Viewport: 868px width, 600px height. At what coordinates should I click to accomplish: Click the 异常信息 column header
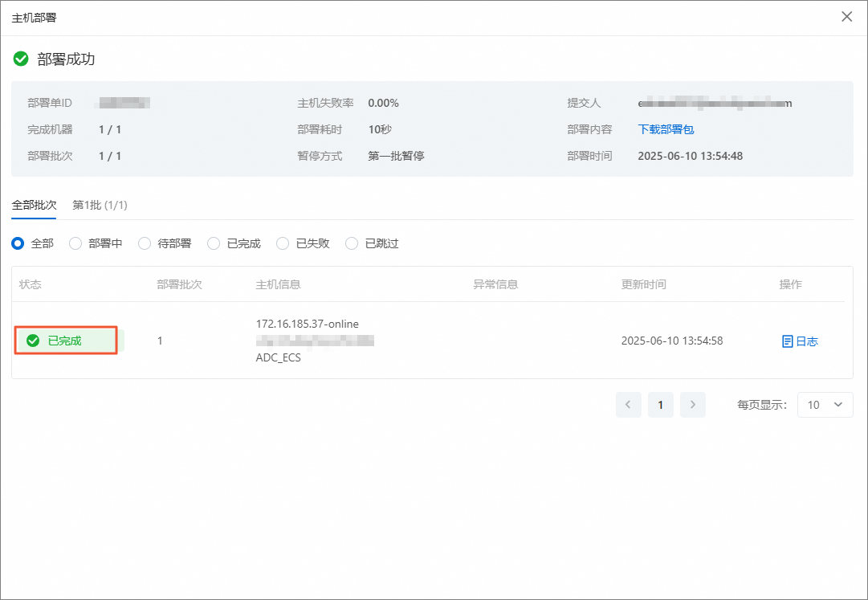[x=495, y=284]
